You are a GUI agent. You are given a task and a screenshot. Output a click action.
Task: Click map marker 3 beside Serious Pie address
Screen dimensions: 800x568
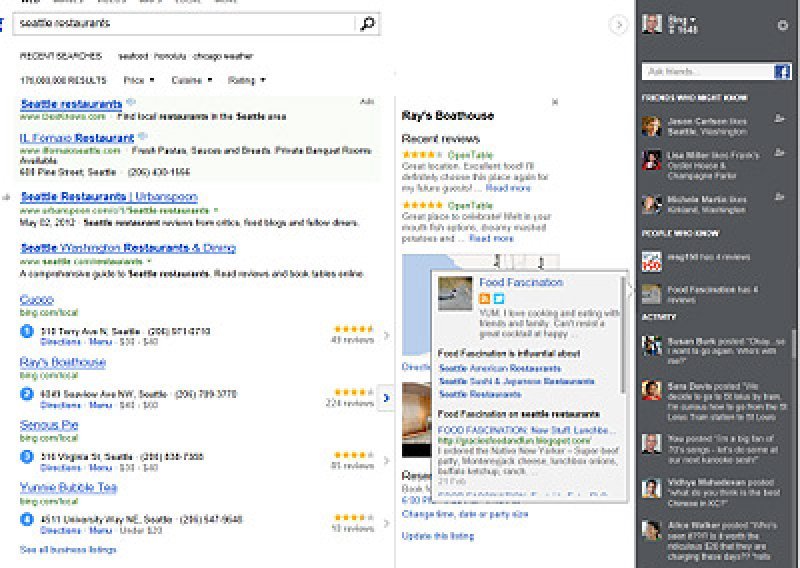click(x=27, y=457)
